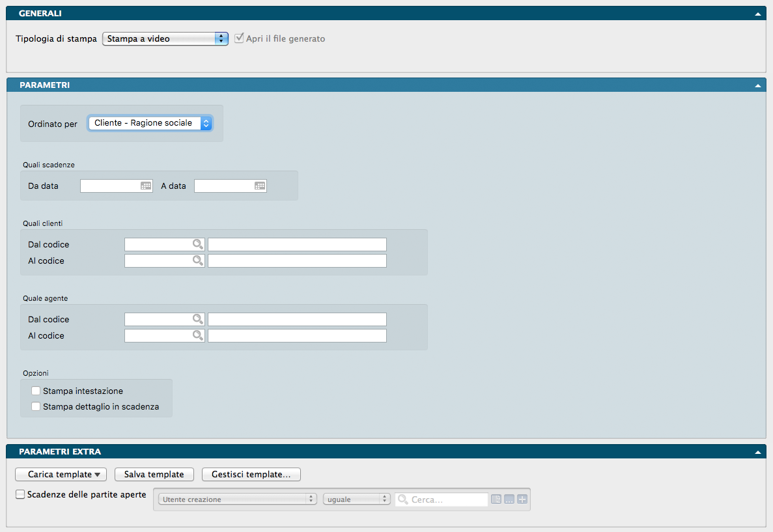
Task: Click the Cerca search field
Action: point(447,499)
